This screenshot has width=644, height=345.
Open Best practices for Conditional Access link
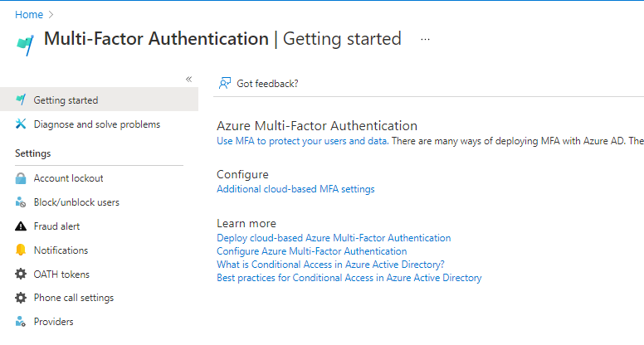click(349, 278)
